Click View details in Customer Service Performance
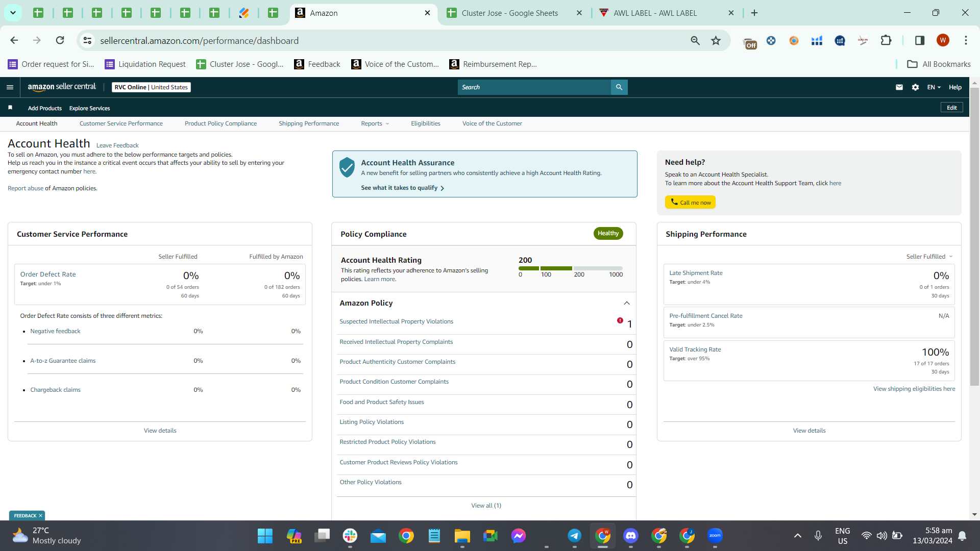This screenshot has height=551, width=980. 160,431
